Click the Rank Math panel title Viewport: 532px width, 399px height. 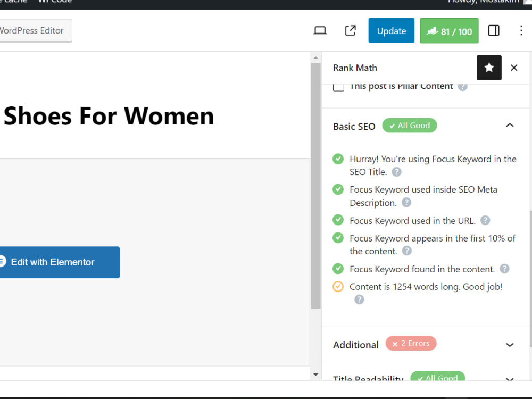355,68
